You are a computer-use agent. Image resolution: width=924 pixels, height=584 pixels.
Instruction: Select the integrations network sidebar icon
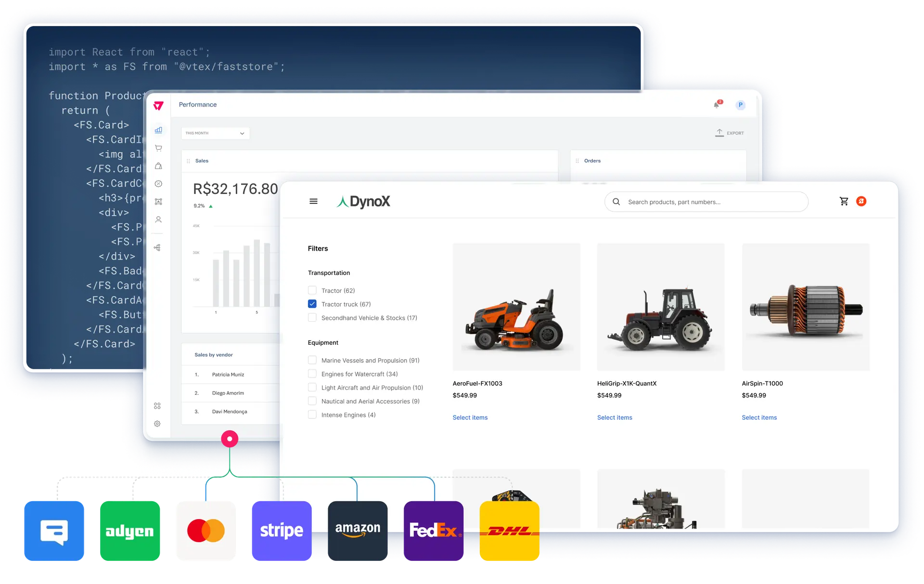pyautogui.click(x=157, y=247)
